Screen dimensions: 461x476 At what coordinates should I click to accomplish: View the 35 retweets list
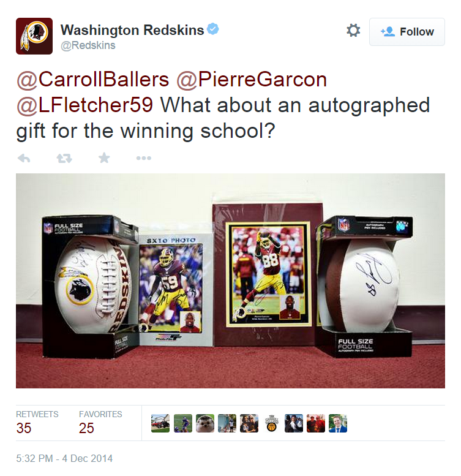(37, 423)
